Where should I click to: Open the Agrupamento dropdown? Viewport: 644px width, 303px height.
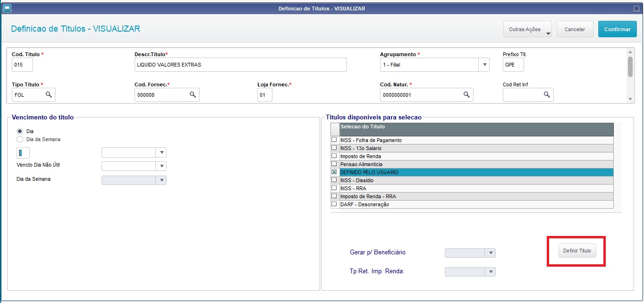(484, 65)
